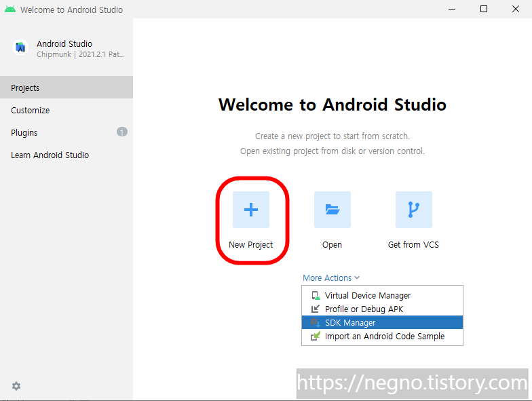Select Import an Android Code Sample
Image resolution: width=532 pixels, height=401 pixels.
point(382,337)
